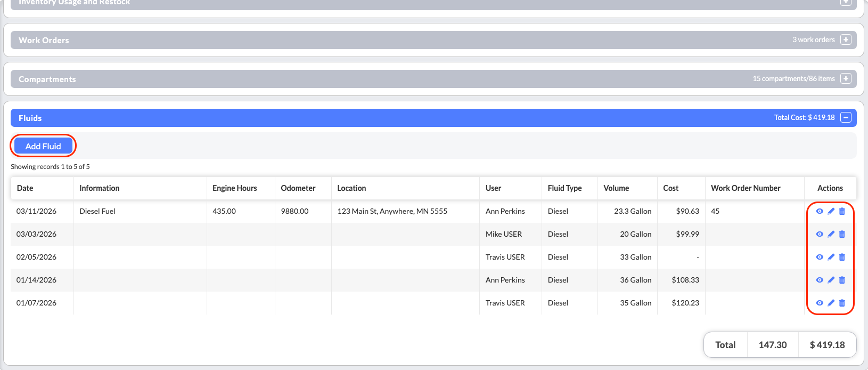The image size is (868, 370).
Task: Collapse the Fluids section
Action: click(x=846, y=118)
